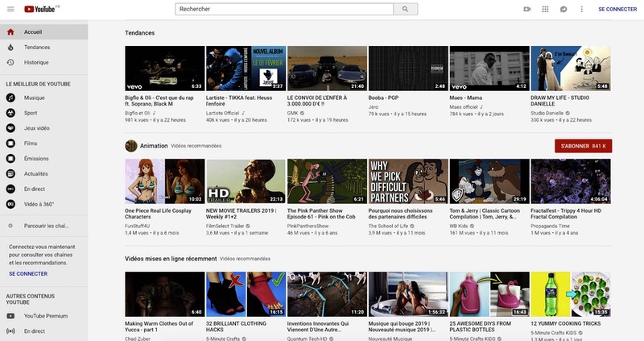Open Actualités category label

point(35,174)
